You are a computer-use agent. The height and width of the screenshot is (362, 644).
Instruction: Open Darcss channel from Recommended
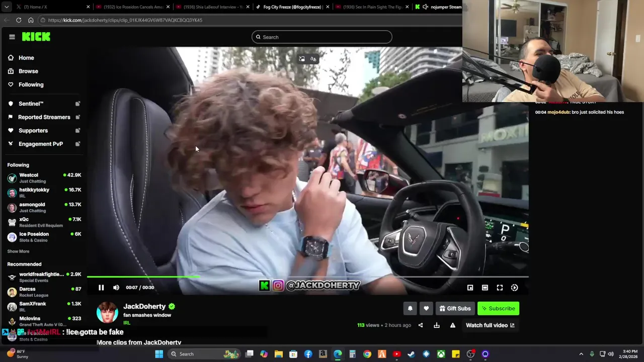[x=44, y=292]
